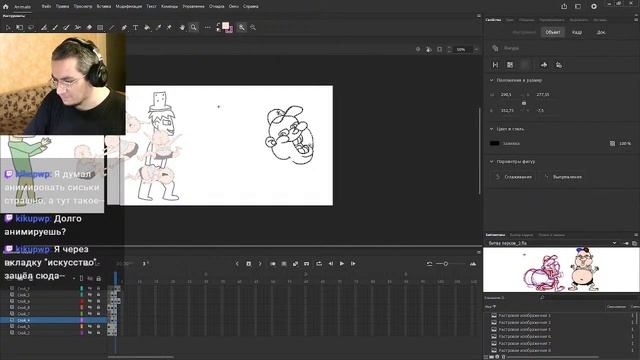Hide all layers via header eye icon
Screen dimensions: 640x360
pos(90,279)
